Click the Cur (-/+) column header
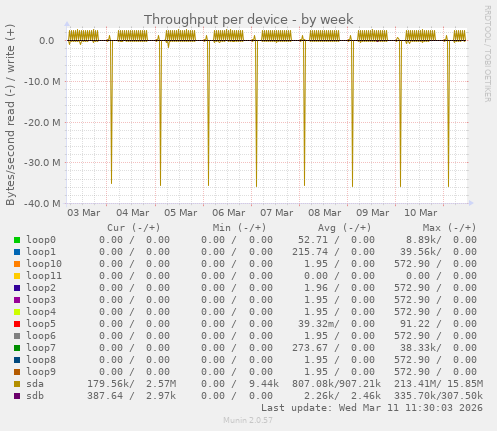Viewport: 497px width, 431px height. 134,228
